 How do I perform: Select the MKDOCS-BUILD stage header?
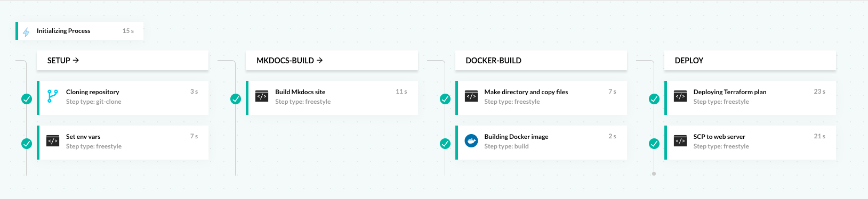332,61
